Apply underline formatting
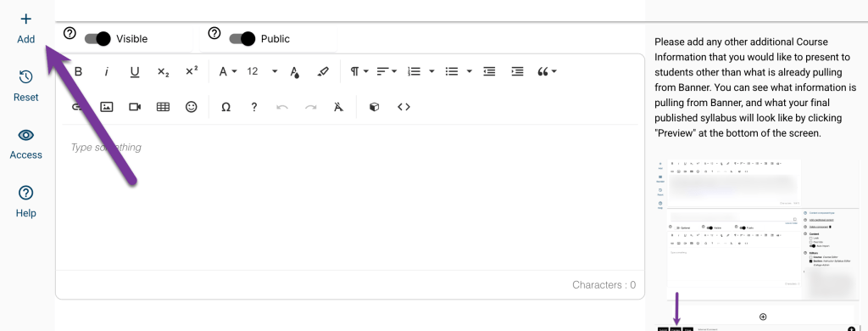The image size is (868, 331). [135, 71]
